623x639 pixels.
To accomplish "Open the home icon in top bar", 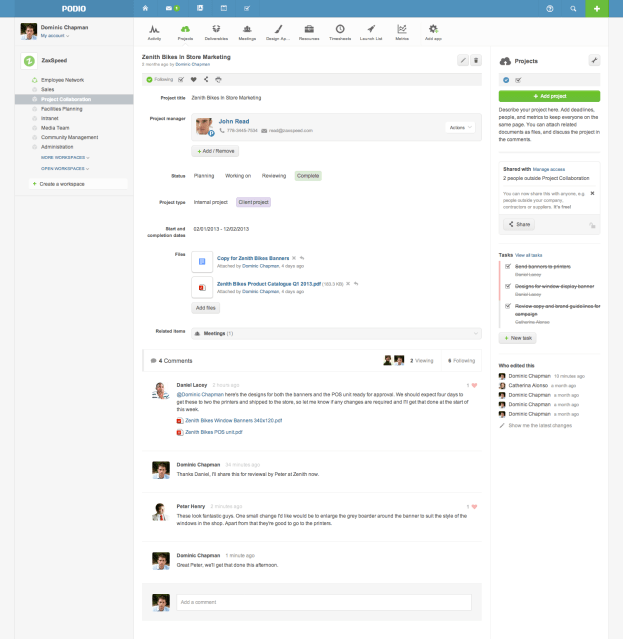I will (x=145, y=8).
